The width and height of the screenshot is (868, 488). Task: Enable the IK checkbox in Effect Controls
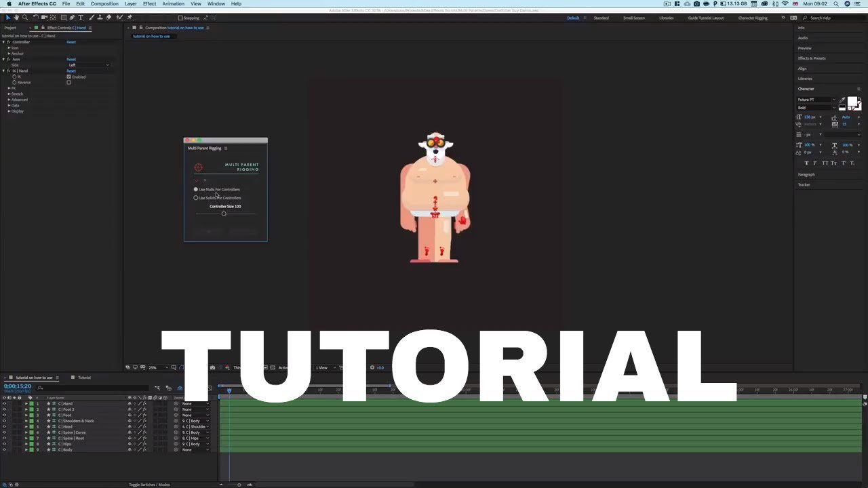point(69,77)
